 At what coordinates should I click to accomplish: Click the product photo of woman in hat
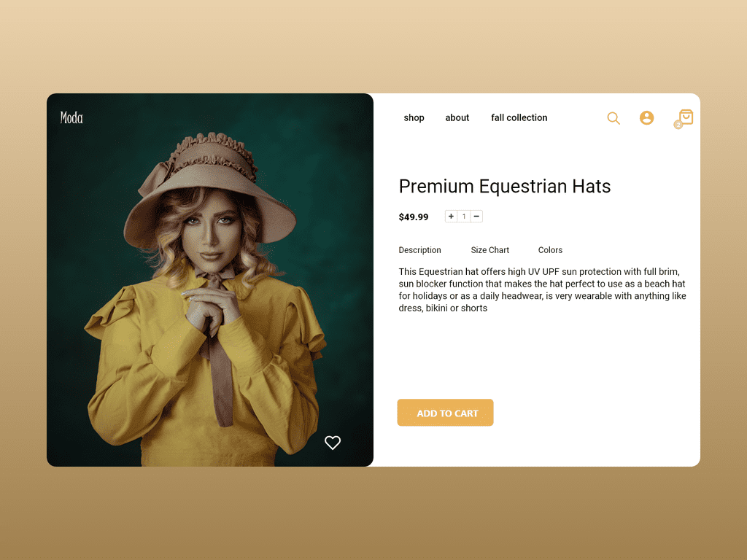pos(210,280)
